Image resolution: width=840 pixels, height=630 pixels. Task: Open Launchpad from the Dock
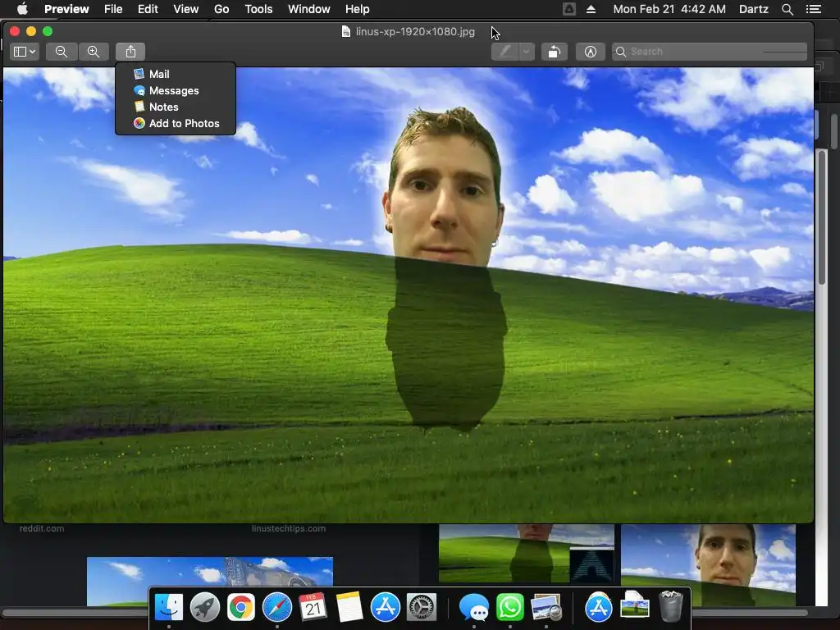[x=204, y=607]
